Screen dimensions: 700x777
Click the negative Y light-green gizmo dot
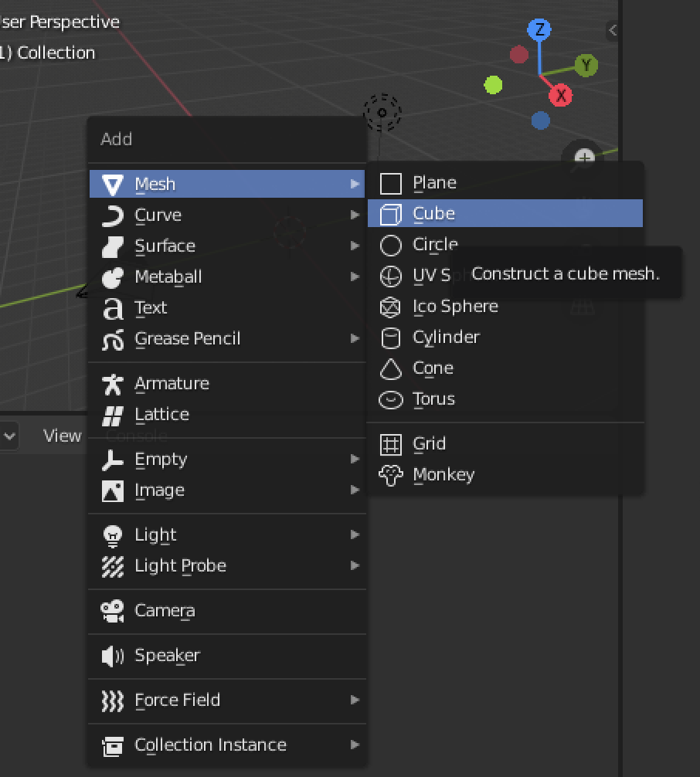tap(493, 85)
